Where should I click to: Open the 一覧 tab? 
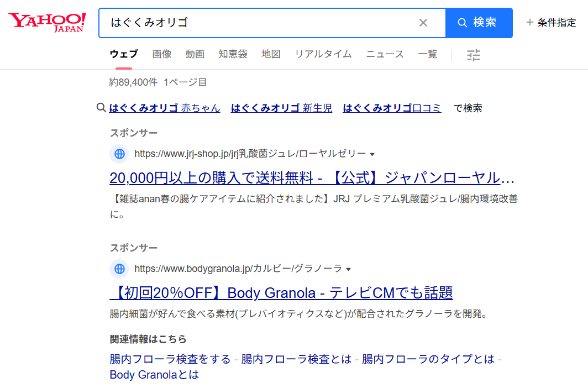(428, 54)
